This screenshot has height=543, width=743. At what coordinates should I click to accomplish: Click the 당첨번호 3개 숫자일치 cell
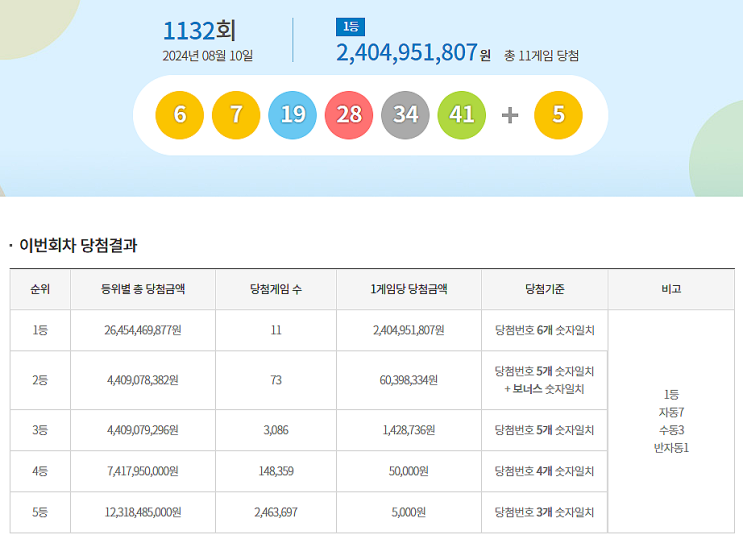[x=544, y=512]
